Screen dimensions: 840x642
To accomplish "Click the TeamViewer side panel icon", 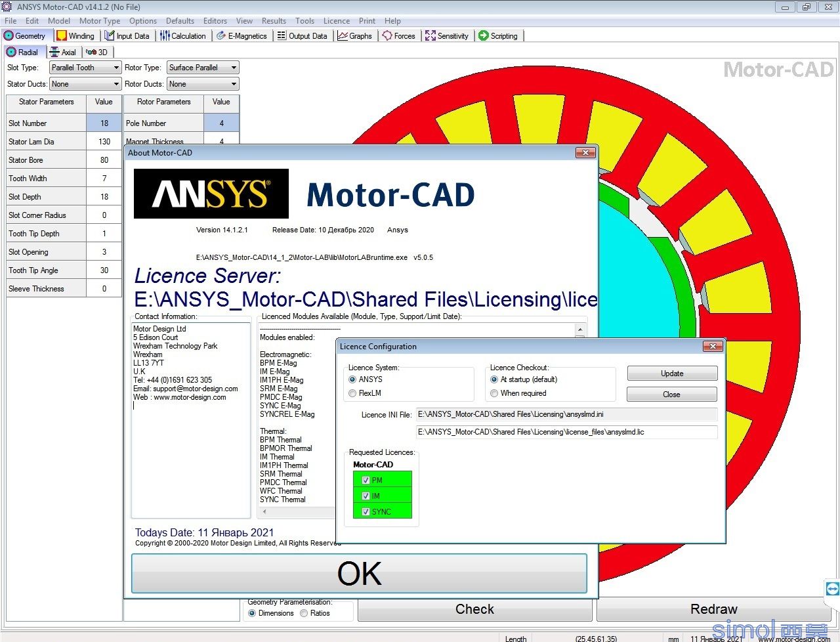I will (x=832, y=588).
